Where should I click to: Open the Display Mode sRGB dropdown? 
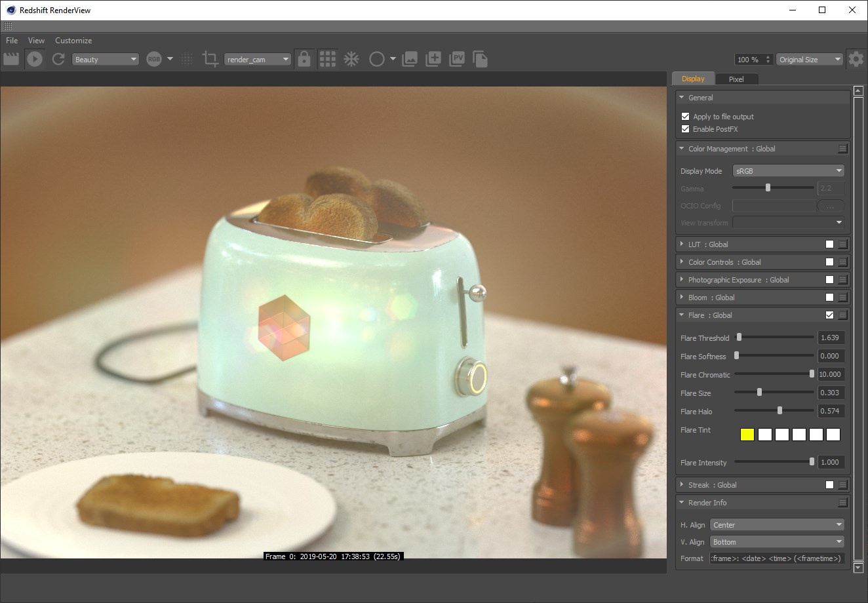(789, 171)
